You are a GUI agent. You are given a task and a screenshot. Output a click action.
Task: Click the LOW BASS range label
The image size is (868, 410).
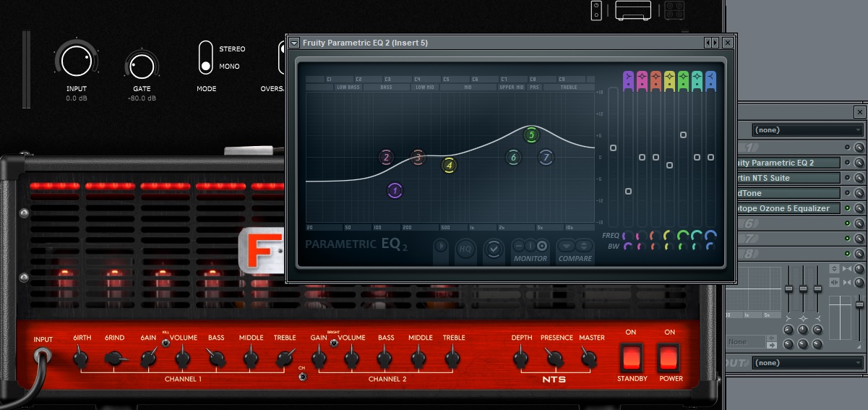click(348, 87)
